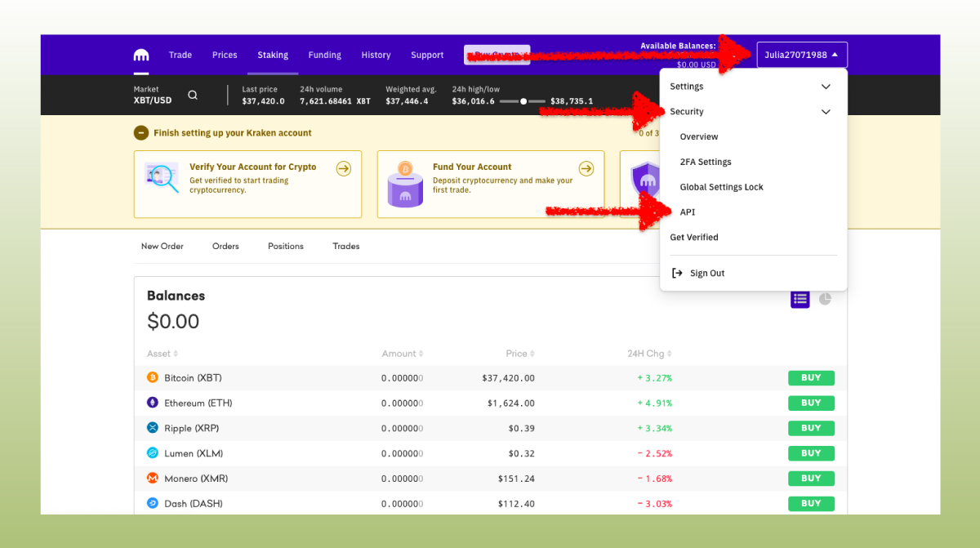Click the Ethereum coin icon
Viewport: 980px width, 548px height.
(x=152, y=403)
